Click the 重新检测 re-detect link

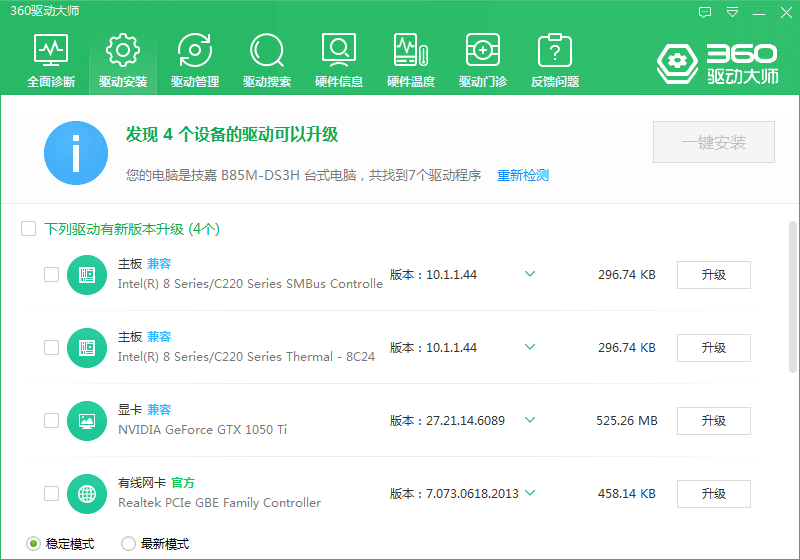pyautogui.click(x=523, y=175)
